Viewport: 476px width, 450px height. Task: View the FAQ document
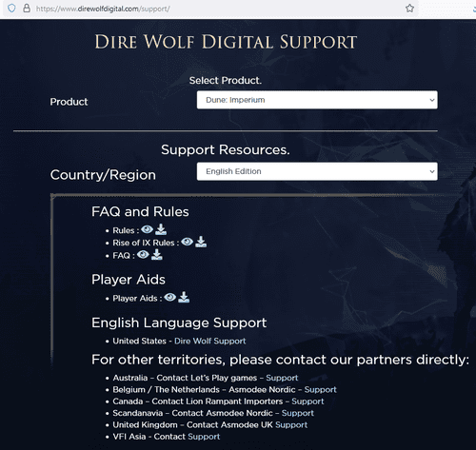coord(143,254)
